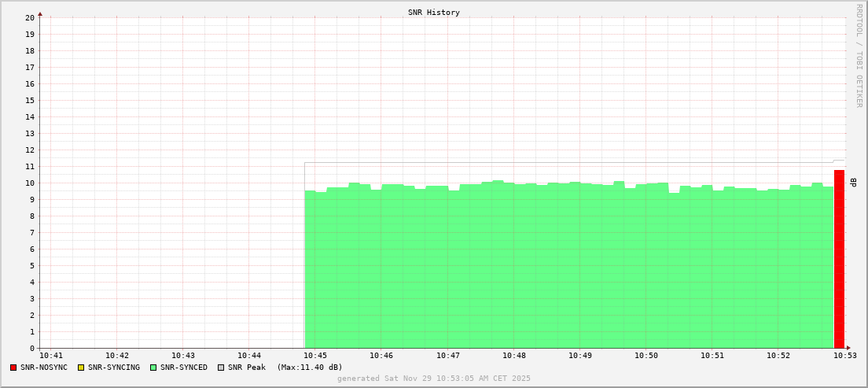Select the SNR-SYNCED legend label
Viewport: 868px width, 388px height.
pos(184,368)
